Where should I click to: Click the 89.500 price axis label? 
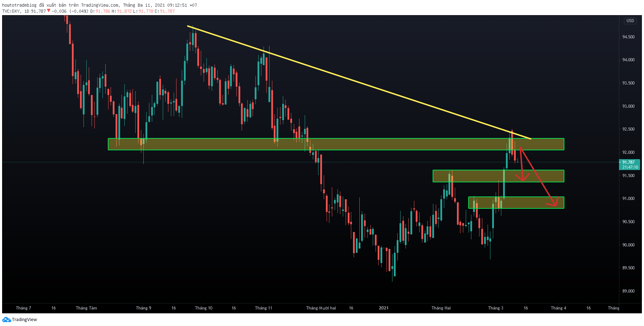coord(628,268)
